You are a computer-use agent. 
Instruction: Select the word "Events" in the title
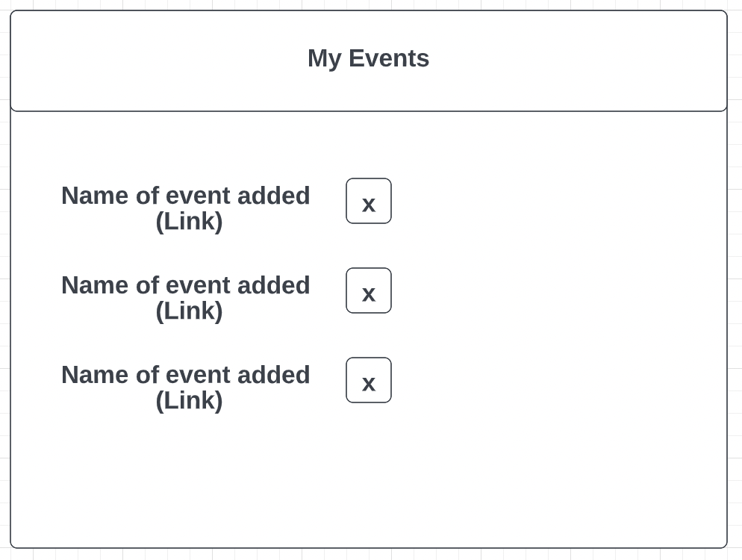(x=389, y=58)
